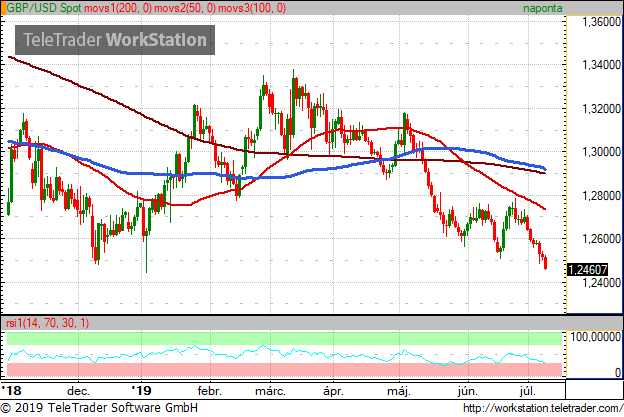Image resolution: width=624 pixels, height=417 pixels.
Task: Click the ápr. month label
Action: 333,391
